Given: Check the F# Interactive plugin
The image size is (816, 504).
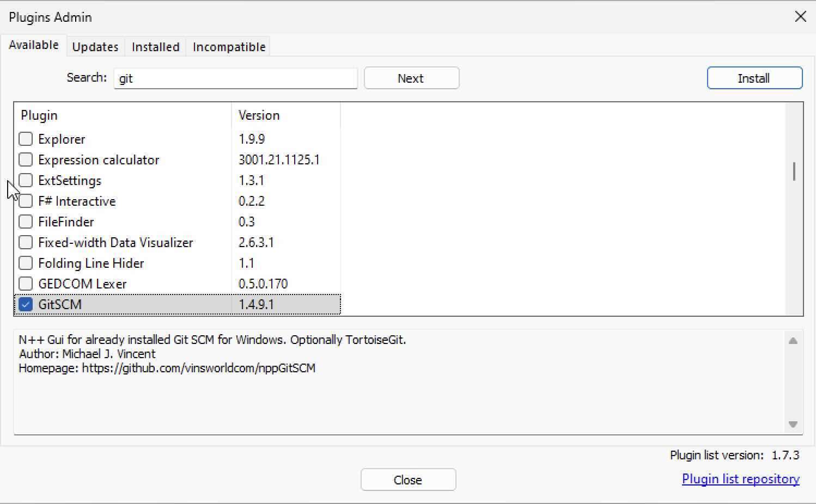Looking at the screenshot, I should (26, 201).
